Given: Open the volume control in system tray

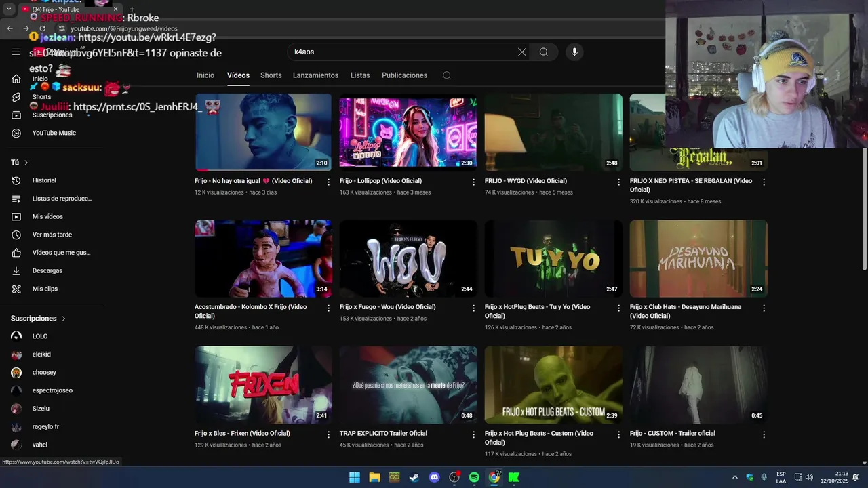Looking at the screenshot, I should [809, 477].
